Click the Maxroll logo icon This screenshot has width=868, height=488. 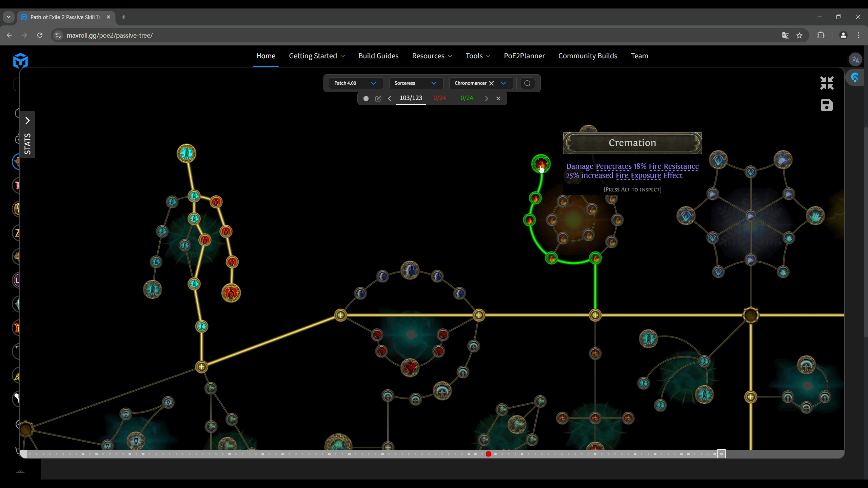(20, 61)
